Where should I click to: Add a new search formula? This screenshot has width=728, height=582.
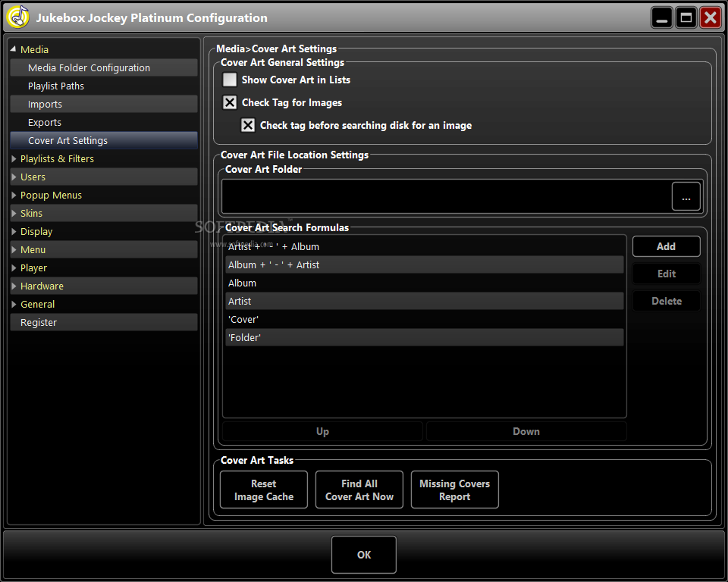click(666, 246)
